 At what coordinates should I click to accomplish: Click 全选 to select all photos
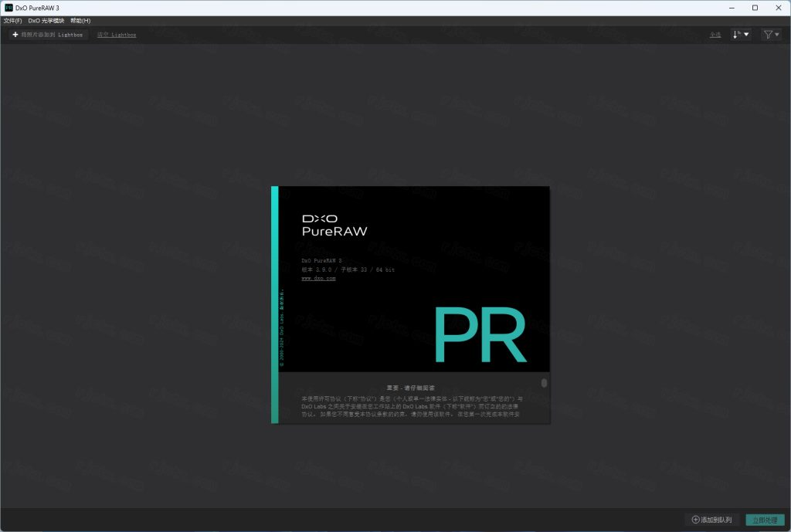(715, 35)
